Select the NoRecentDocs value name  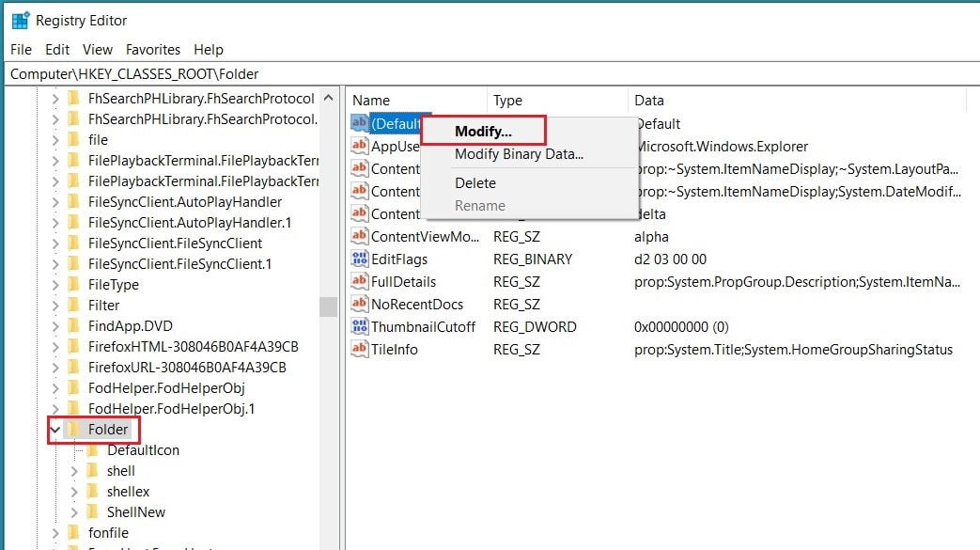pos(417,304)
